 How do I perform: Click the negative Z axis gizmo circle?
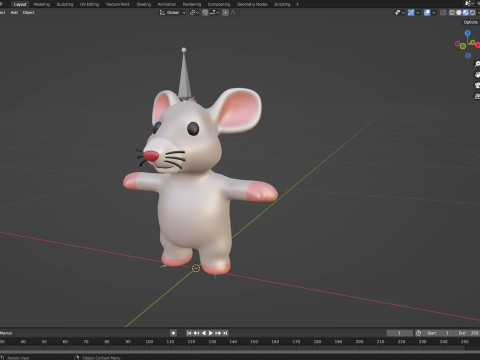pos(468,56)
